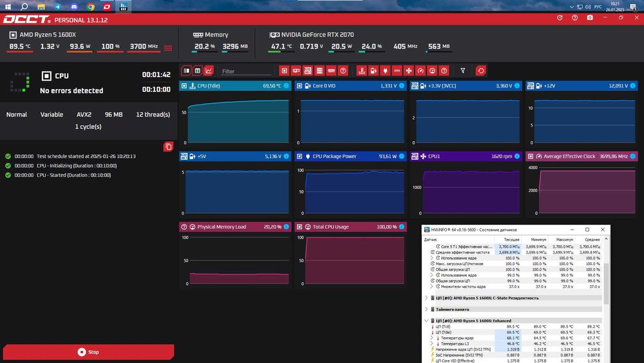Viewport: 644px width, 363px height.
Task: Toggle the motherboard sensor filter
Action: [x=308, y=71]
